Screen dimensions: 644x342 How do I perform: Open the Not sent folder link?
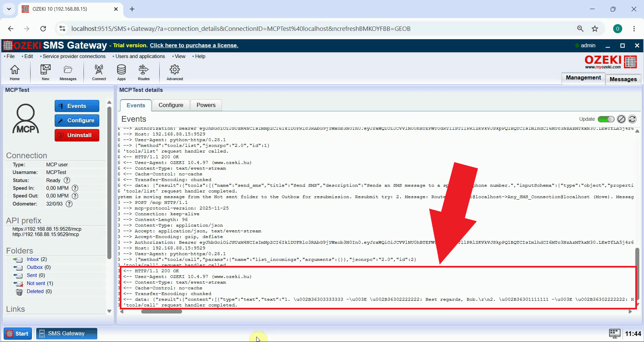(36, 283)
